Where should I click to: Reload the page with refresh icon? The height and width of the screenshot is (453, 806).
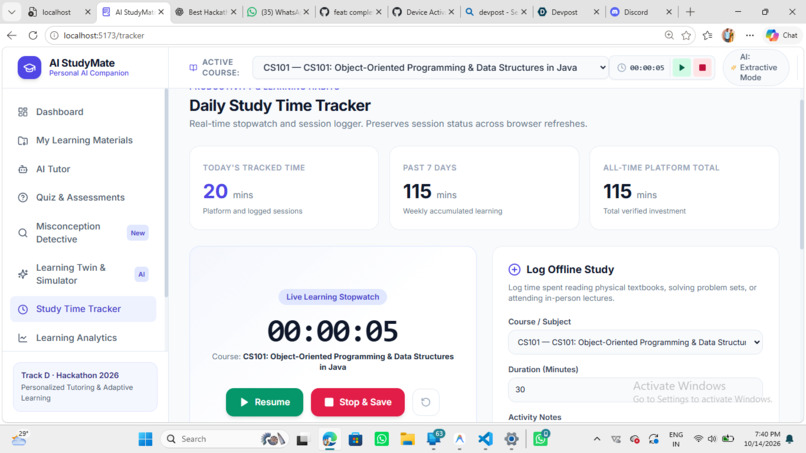tap(33, 35)
